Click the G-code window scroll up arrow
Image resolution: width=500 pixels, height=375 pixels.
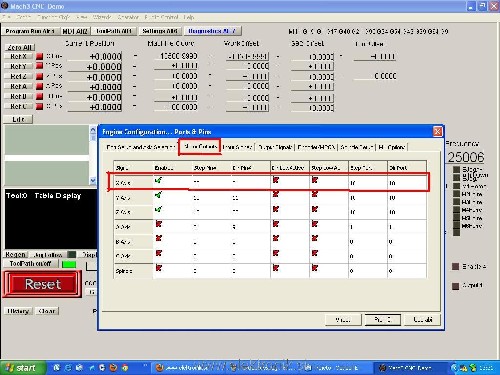(x=93, y=130)
